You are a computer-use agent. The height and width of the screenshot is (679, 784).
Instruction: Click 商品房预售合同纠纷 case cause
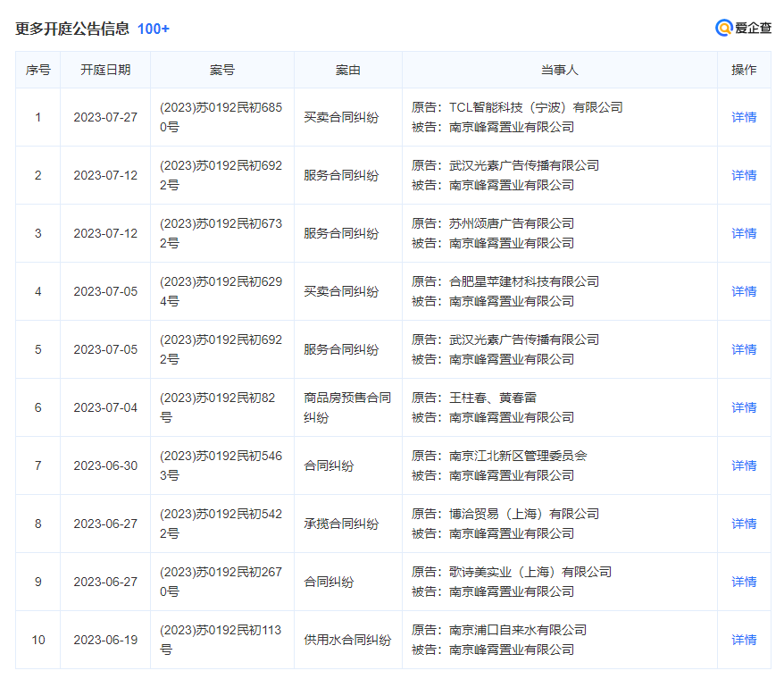pos(347,407)
